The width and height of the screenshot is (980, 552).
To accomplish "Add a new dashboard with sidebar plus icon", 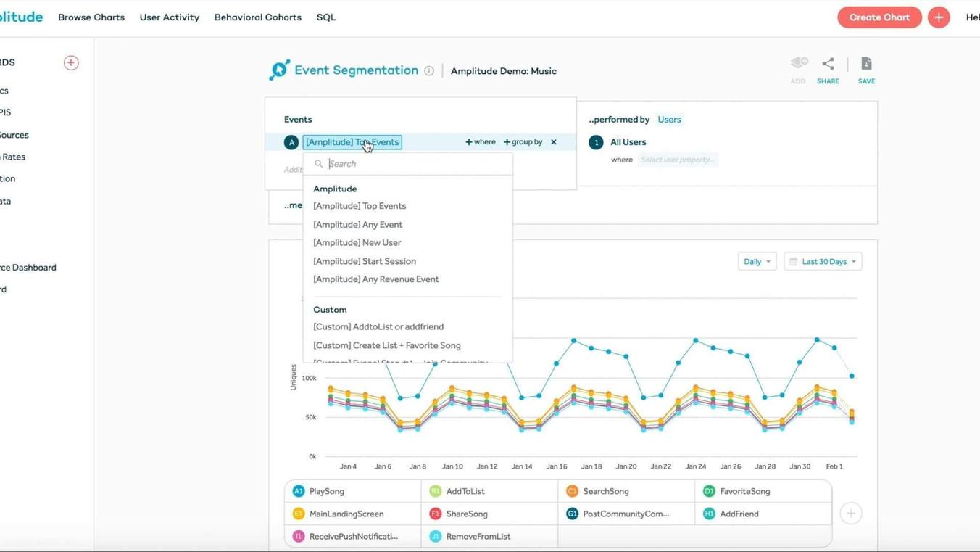I will 71,62.
